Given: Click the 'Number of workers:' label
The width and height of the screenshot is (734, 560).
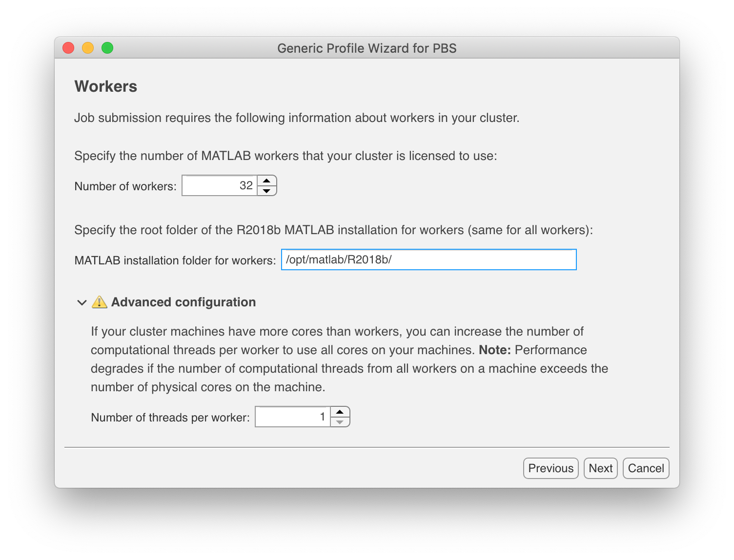Looking at the screenshot, I should pyautogui.click(x=125, y=186).
